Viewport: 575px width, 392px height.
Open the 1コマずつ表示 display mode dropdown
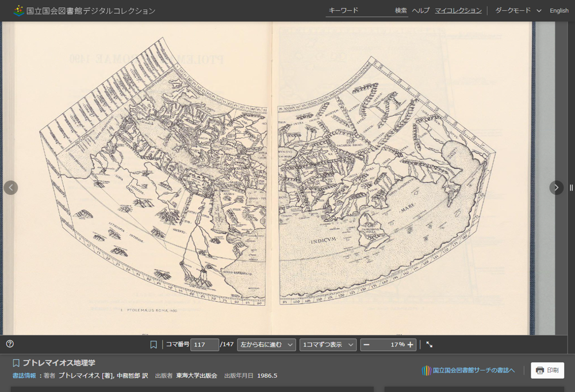tap(327, 345)
